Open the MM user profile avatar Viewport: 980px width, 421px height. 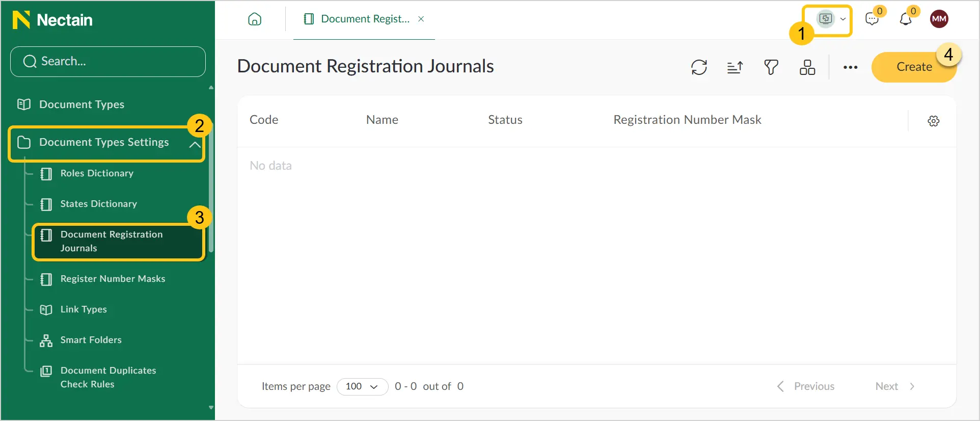[x=939, y=19]
